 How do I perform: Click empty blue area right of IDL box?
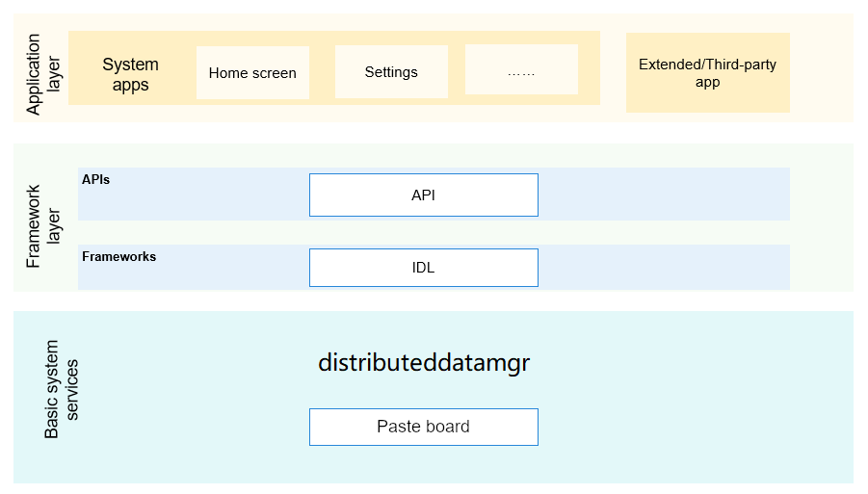click(x=665, y=268)
